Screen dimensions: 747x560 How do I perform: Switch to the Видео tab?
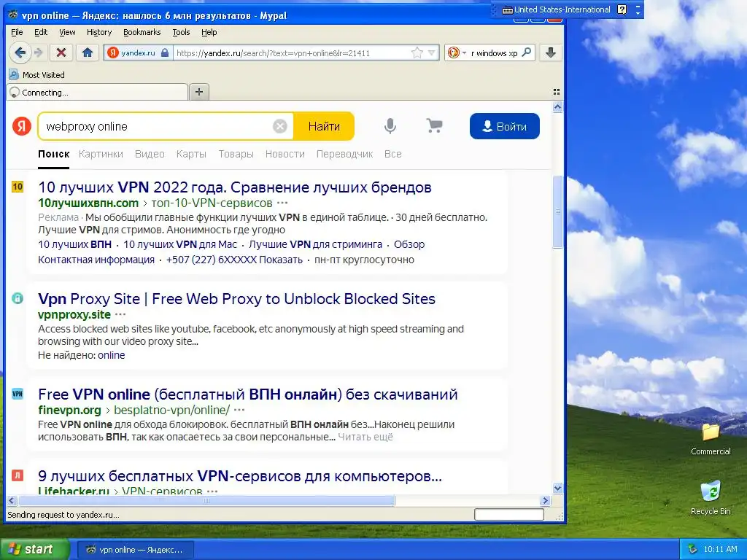point(150,155)
